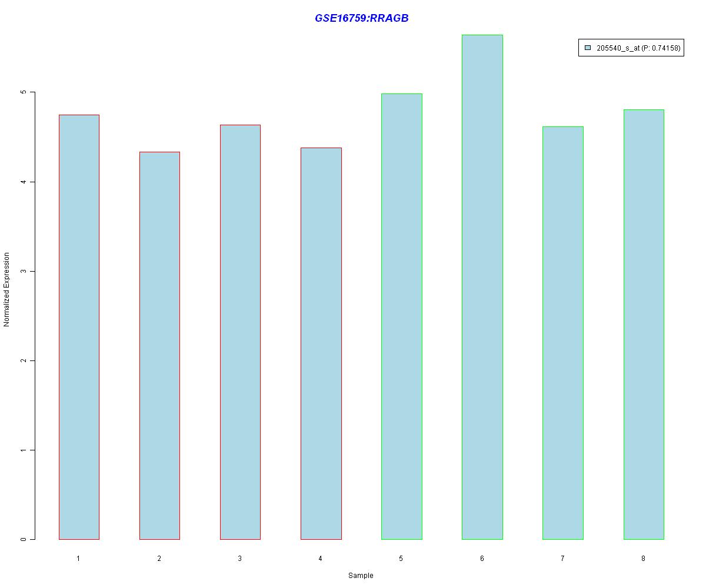706x588 pixels.
Task: Select the green-outlined bar for sample 5
Action: [x=402, y=316]
